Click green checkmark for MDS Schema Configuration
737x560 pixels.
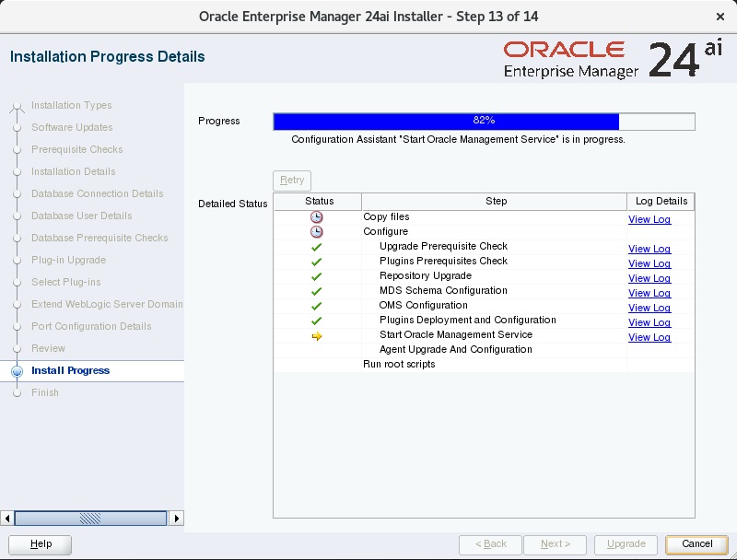pos(316,291)
